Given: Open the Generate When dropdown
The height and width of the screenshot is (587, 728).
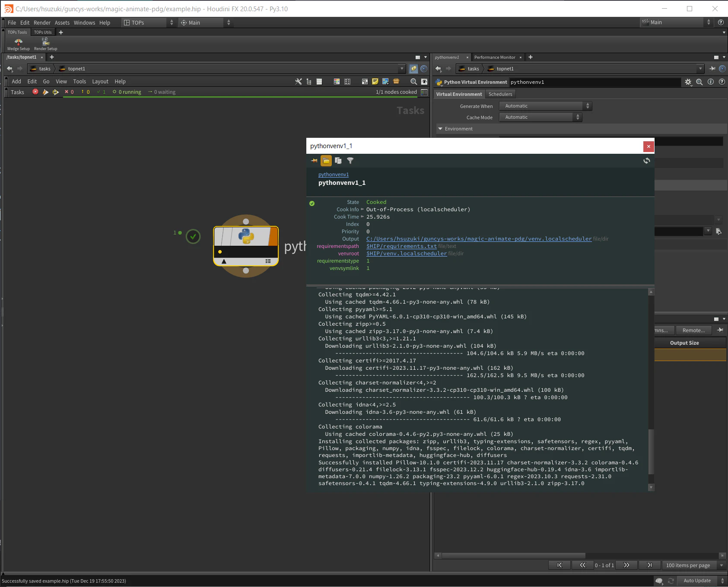Looking at the screenshot, I should [x=545, y=106].
